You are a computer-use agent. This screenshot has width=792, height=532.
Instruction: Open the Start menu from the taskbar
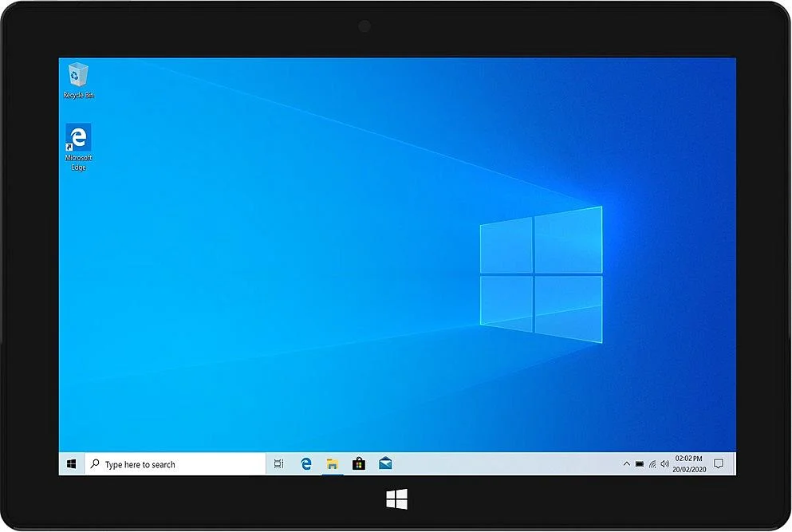(x=71, y=463)
